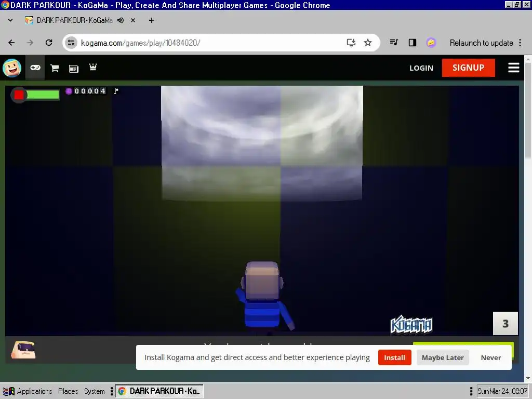Viewport: 532px width, 399px height.
Task: Open Chrome three-dot menu
Action: (x=520, y=43)
